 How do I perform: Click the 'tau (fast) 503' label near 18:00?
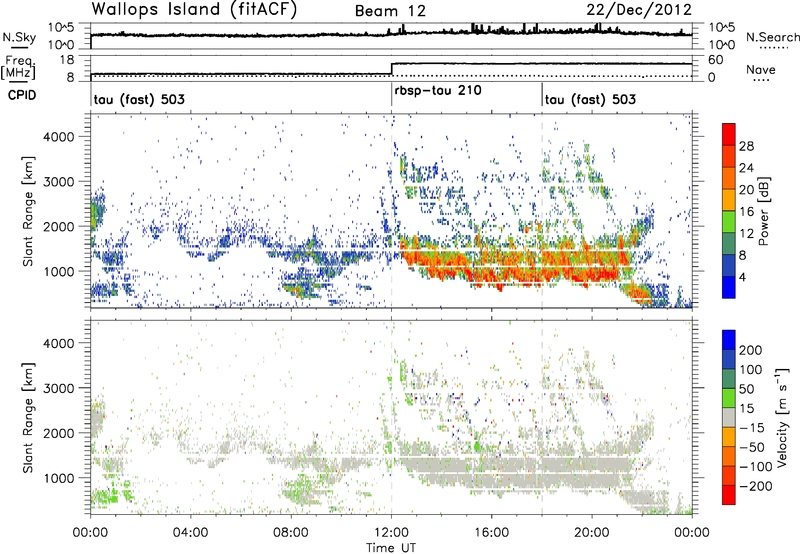tap(590, 99)
